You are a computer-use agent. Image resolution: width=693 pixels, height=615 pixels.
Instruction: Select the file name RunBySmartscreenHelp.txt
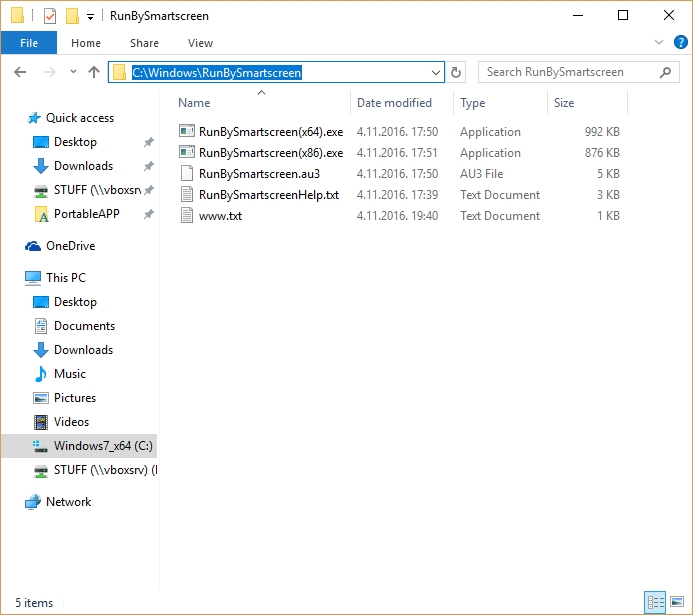pos(269,195)
